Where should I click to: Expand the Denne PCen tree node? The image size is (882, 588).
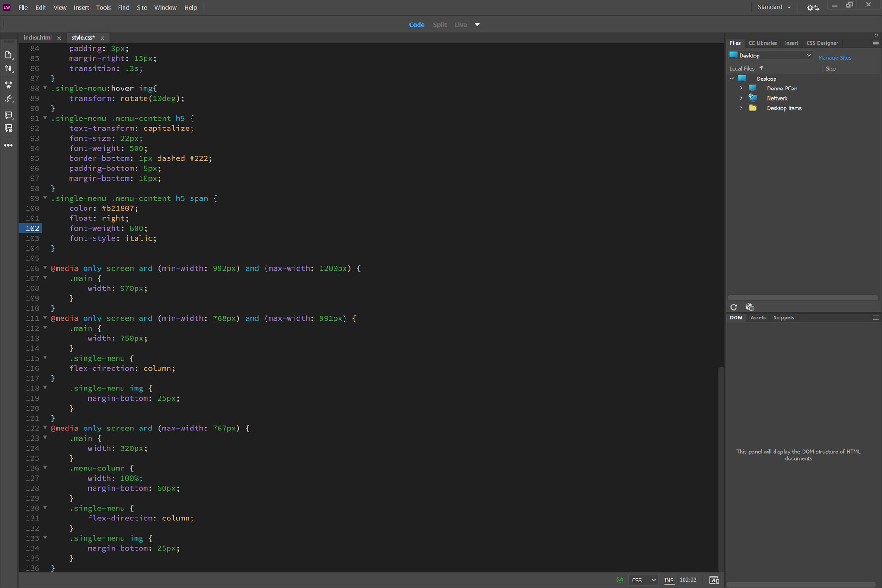click(x=741, y=88)
